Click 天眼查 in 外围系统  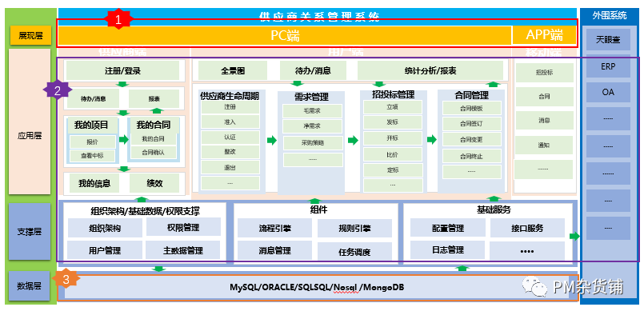pyautogui.click(x=608, y=40)
